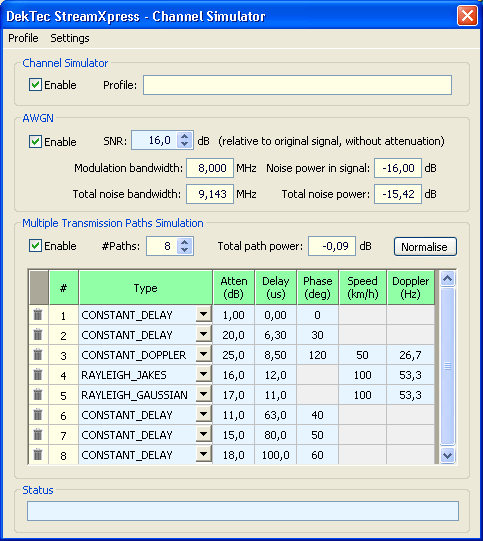Click the trash icon for path 6
The width and height of the screenshot is (483, 541).
38,414
